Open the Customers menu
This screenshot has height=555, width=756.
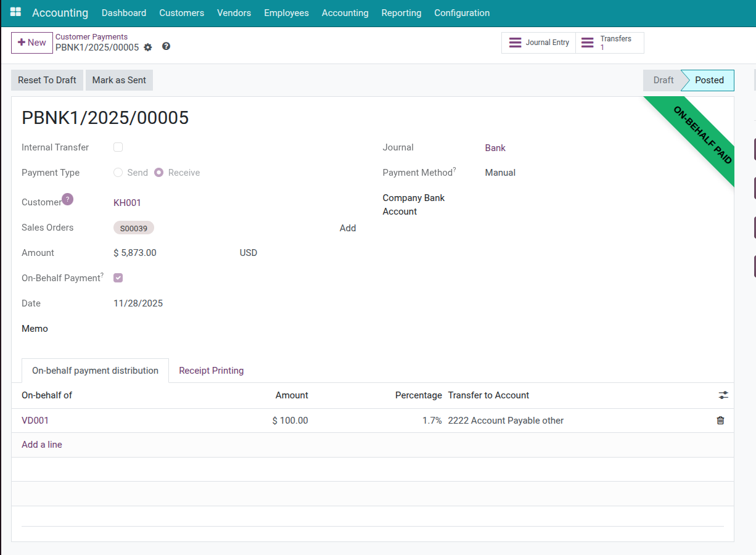[x=181, y=13]
